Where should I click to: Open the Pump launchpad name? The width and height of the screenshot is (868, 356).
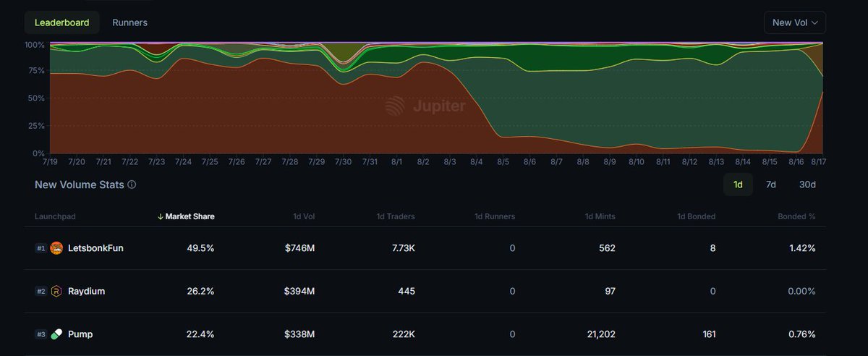point(80,334)
